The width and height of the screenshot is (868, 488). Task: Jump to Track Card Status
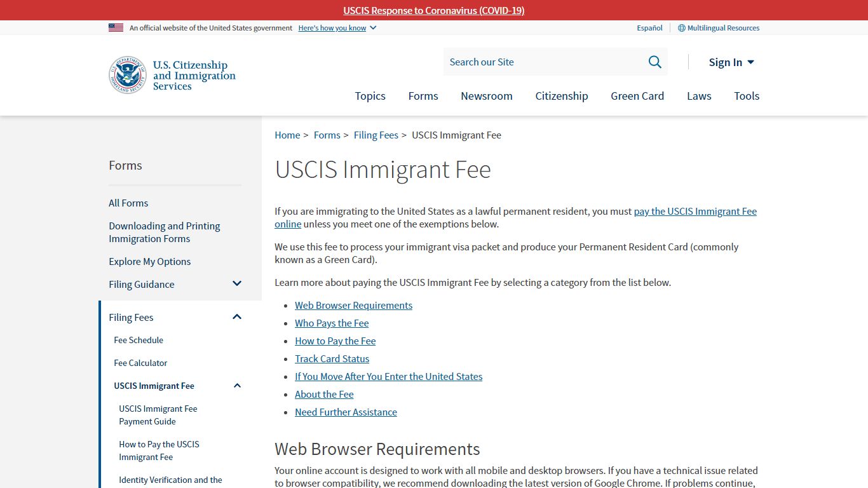332,358
